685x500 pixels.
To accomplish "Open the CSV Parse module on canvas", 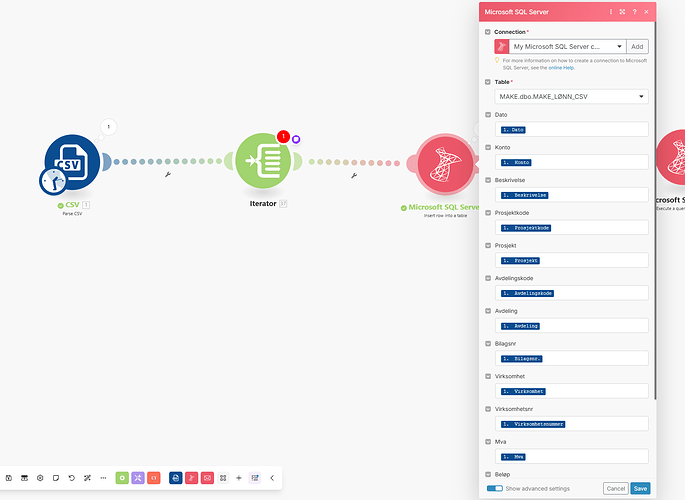I will pyautogui.click(x=73, y=162).
